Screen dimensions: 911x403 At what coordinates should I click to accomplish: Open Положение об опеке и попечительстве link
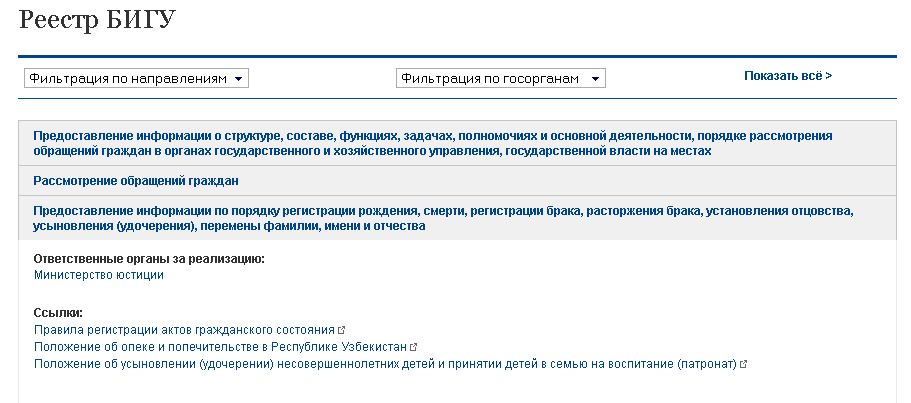220,346
